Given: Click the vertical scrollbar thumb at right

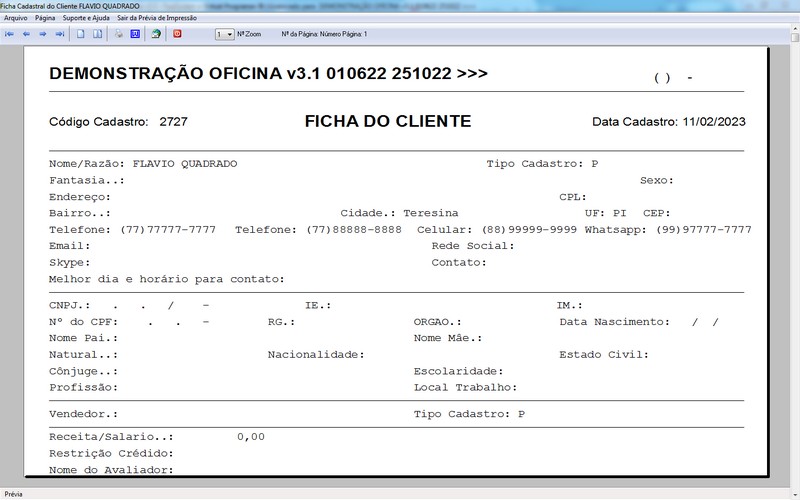Looking at the screenshot, I should pyautogui.click(x=795, y=37).
